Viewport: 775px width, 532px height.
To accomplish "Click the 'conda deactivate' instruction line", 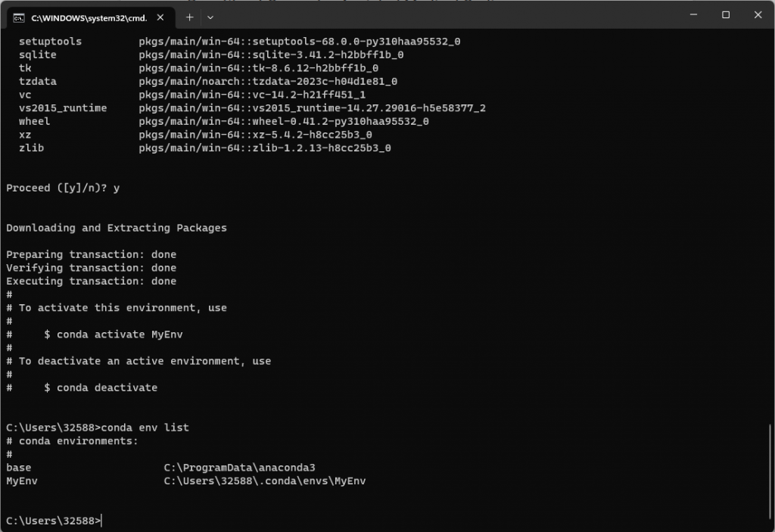I will pyautogui.click(x=82, y=388).
